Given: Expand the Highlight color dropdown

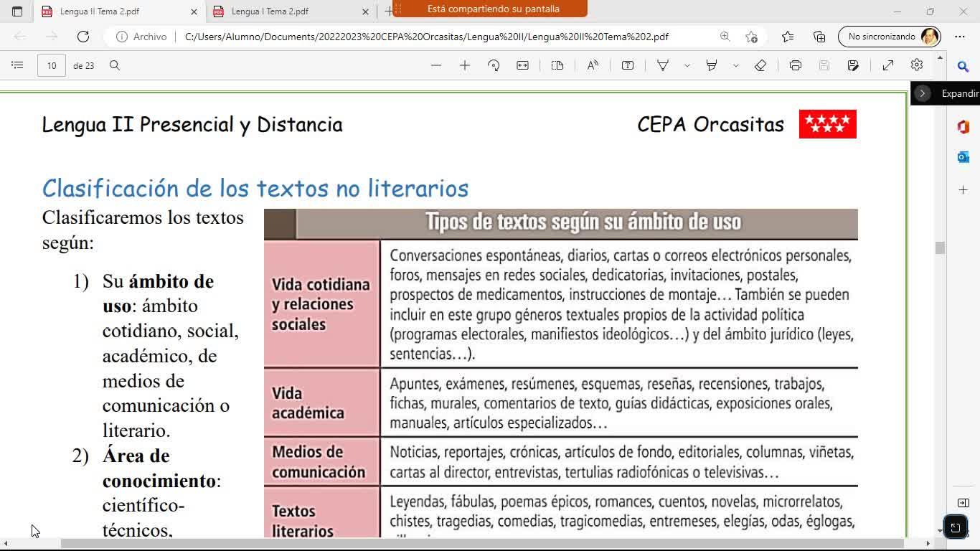Looking at the screenshot, I should (736, 65).
